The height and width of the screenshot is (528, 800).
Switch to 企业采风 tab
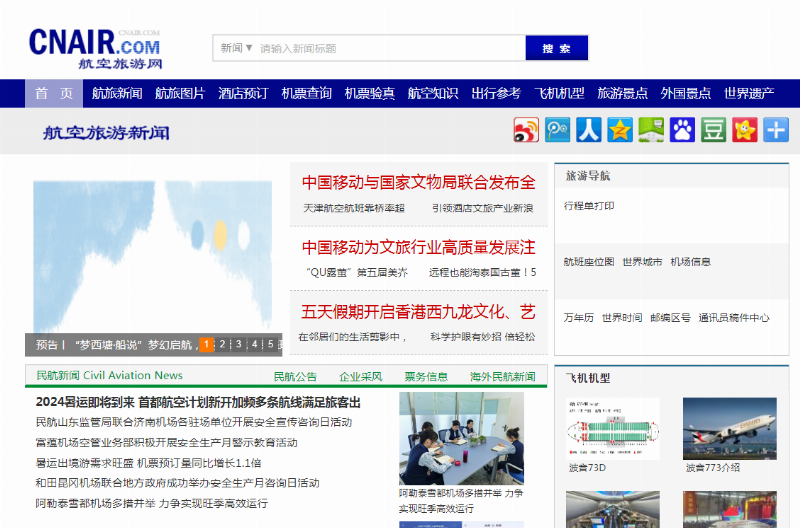pos(361,376)
